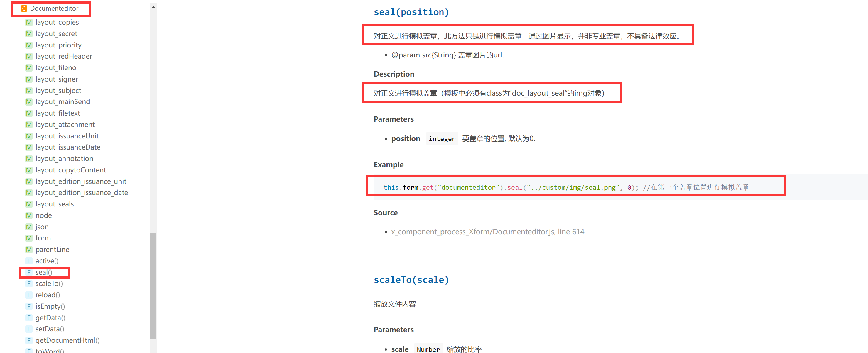Click the M icon beside layout_redHeader
The height and width of the screenshot is (353, 868).
[x=29, y=56]
